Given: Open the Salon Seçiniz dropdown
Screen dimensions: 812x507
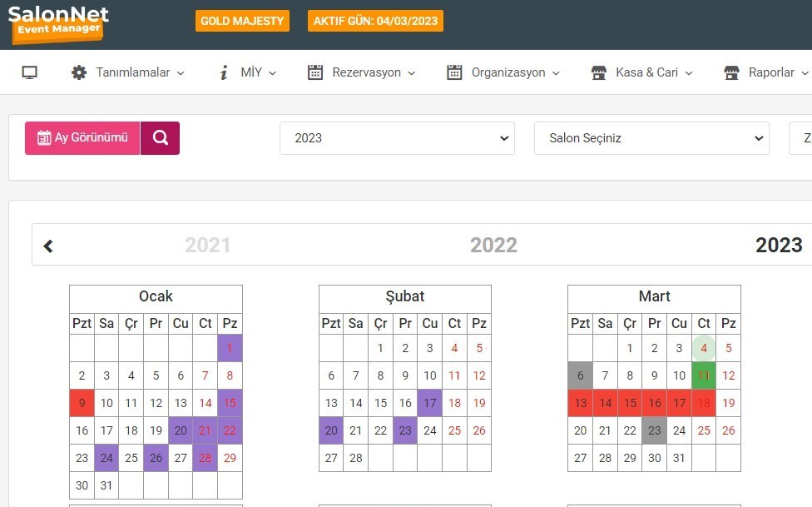Looking at the screenshot, I should (651, 138).
